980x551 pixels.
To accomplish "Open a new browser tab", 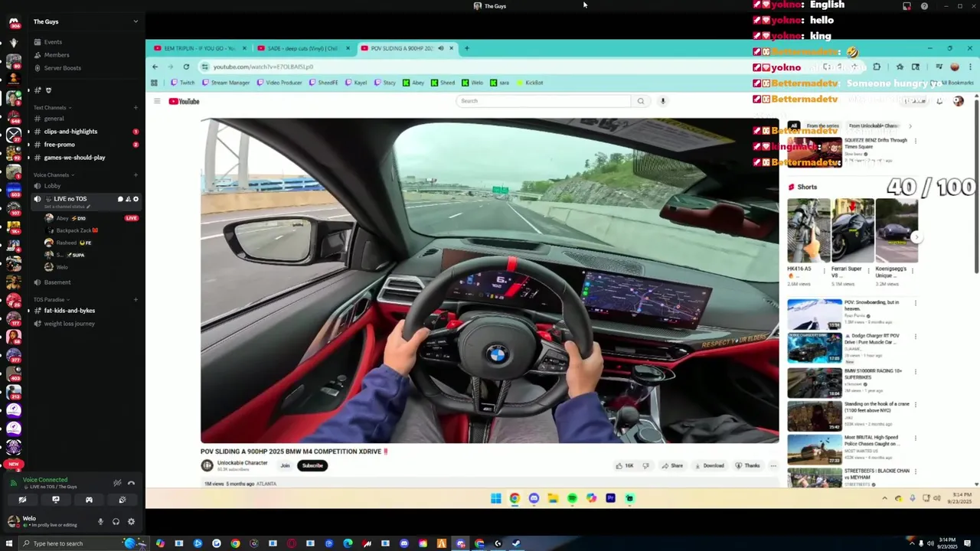I will click(467, 48).
